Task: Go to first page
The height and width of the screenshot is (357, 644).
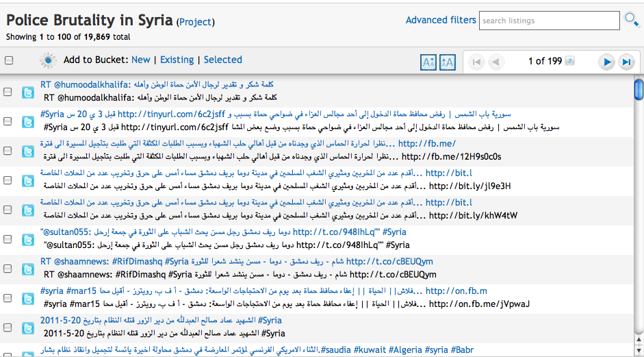Action: click(x=476, y=62)
